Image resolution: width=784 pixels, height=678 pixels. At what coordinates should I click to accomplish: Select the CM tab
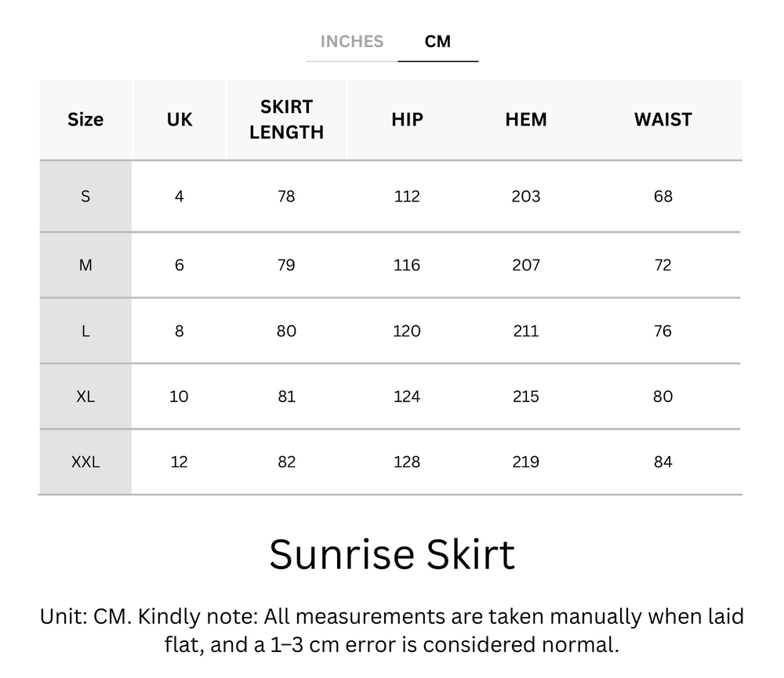(438, 42)
